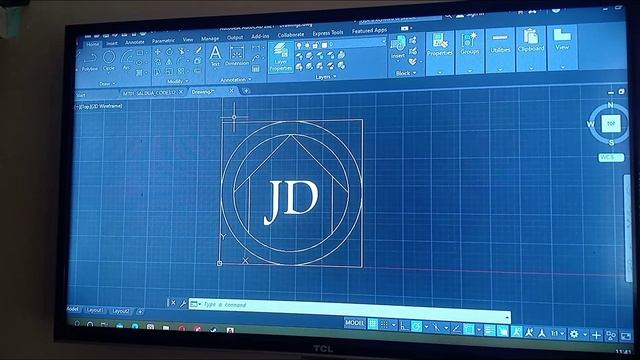Toggle transparency display in status bar
This screenshot has width=640, height=360.
tap(502, 331)
